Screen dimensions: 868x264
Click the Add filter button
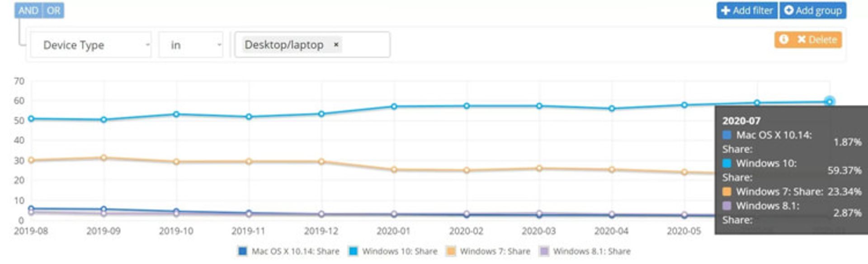[747, 10]
